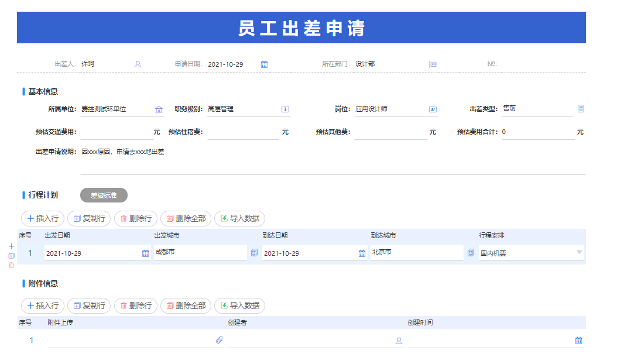Click the 预估其他费 input field
The height and width of the screenshot is (364, 631).
click(x=391, y=132)
